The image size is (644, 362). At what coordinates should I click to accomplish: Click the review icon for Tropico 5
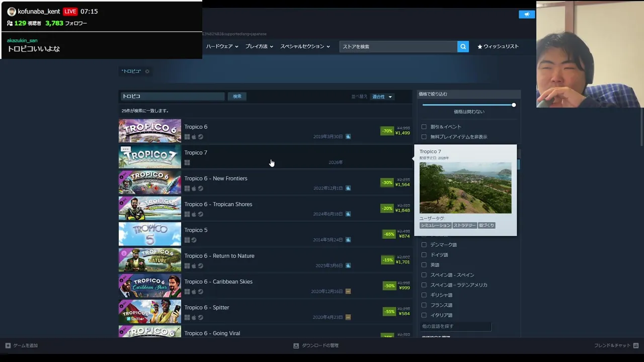point(348,240)
